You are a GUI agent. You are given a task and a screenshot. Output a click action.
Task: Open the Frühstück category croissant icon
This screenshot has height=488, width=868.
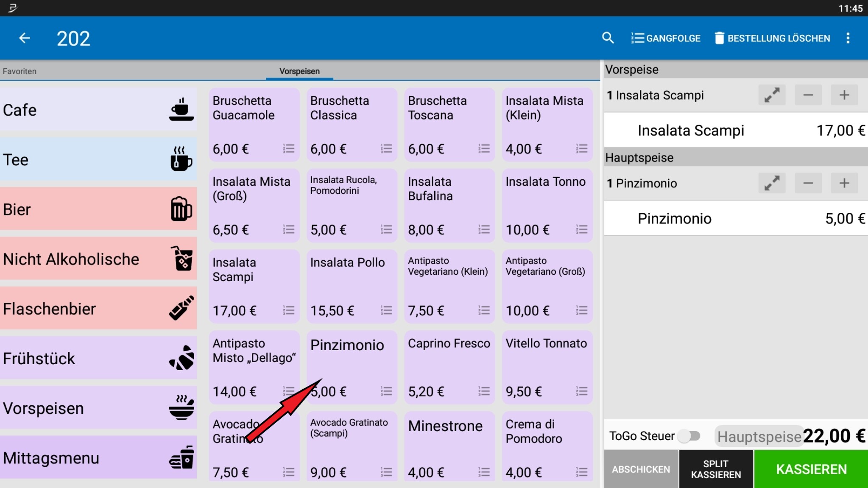click(x=181, y=357)
